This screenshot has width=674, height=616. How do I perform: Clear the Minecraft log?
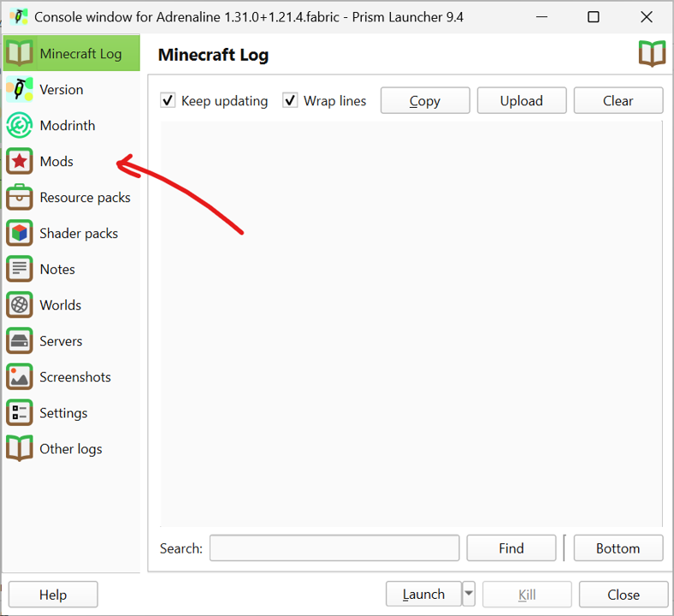click(x=618, y=101)
